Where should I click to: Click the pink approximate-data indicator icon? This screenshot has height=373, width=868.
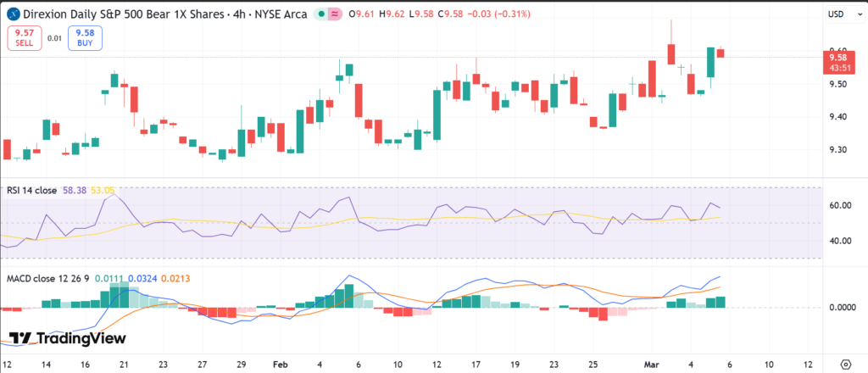[337, 14]
